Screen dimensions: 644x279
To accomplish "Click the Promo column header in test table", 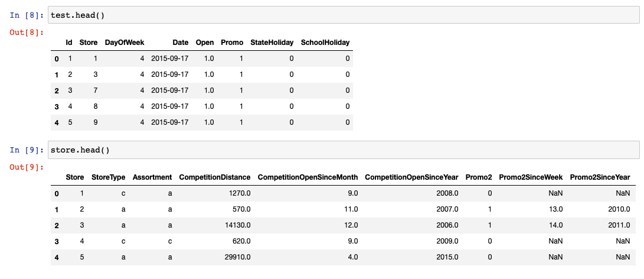I will pos(232,43).
